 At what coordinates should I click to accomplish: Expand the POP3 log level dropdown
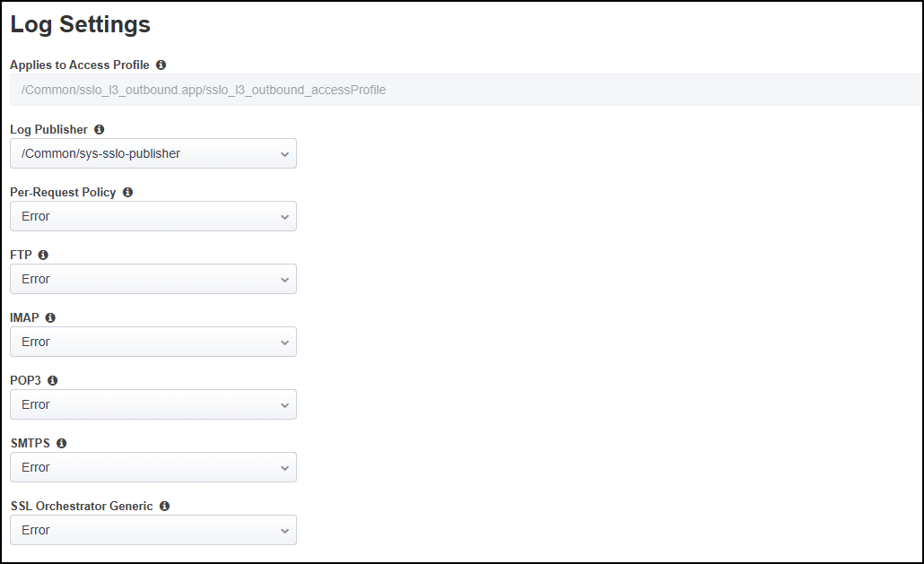[153, 404]
